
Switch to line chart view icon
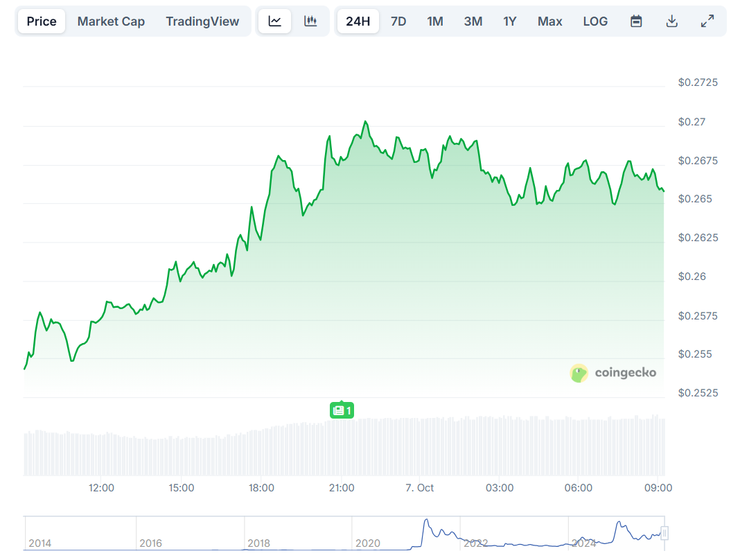(275, 21)
